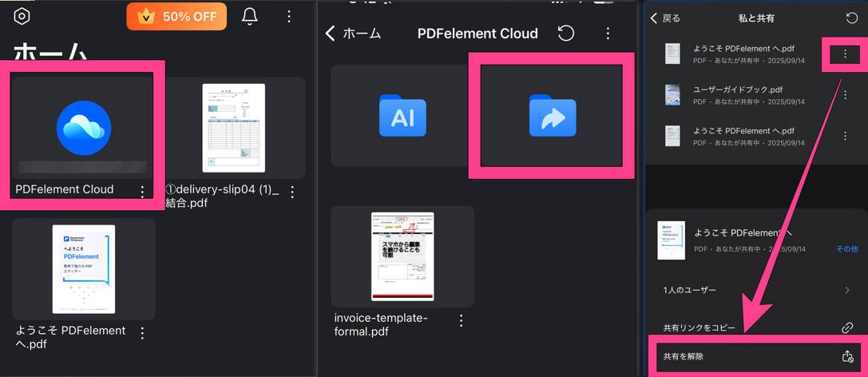Open delivery-slip04 PDF thumbnail
This screenshot has width=868, height=377.
tap(234, 128)
